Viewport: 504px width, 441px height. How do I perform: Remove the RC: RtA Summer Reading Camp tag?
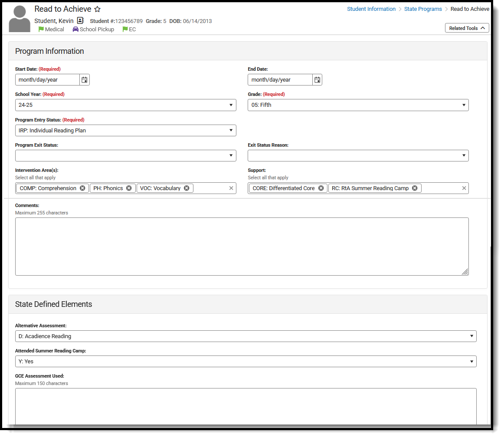(x=415, y=188)
